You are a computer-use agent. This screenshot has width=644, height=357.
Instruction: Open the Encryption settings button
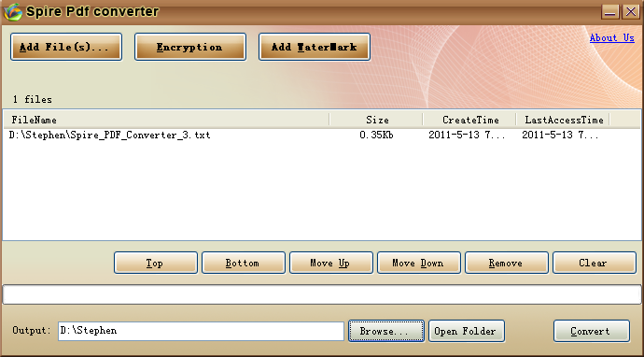click(190, 47)
